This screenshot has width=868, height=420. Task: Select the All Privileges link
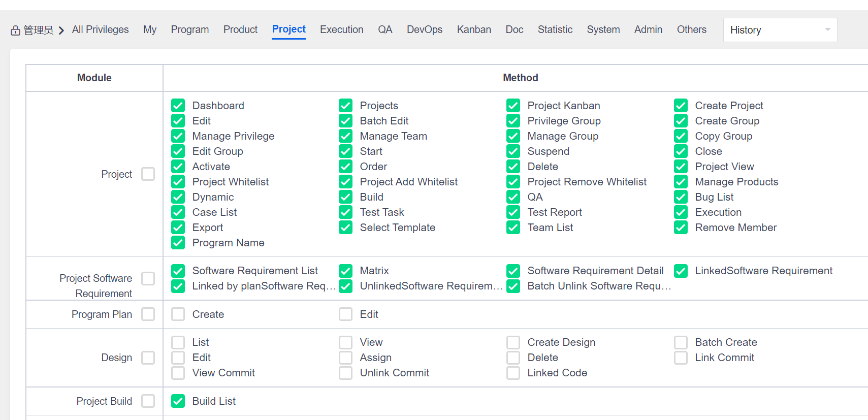point(100,29)
